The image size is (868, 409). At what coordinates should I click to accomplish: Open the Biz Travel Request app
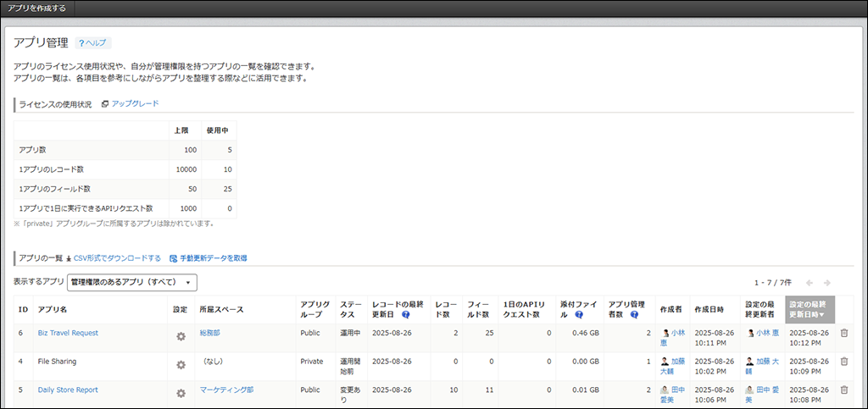pos(68,334)
